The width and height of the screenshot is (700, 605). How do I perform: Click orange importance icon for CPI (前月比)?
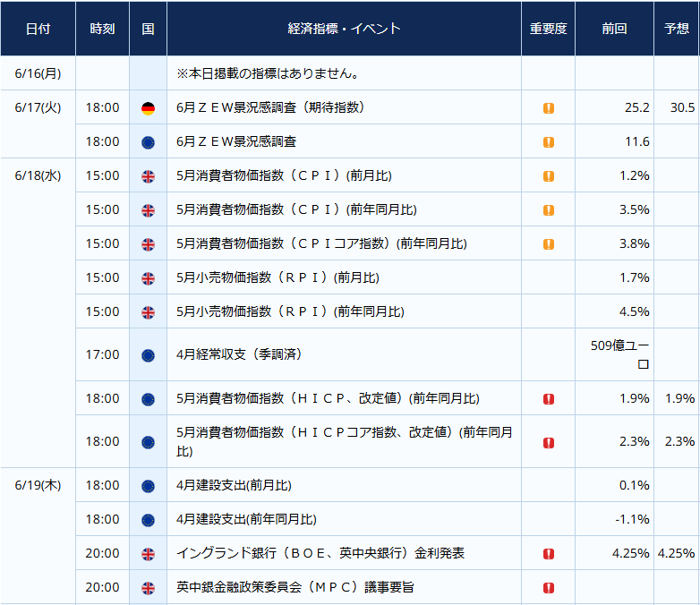click(x=548, y=176)
